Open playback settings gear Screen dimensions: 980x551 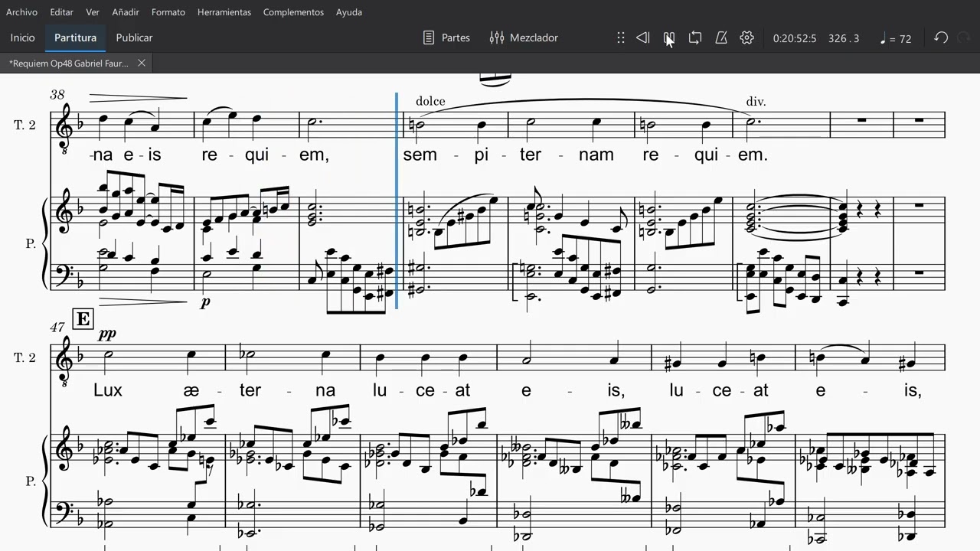tap(747, 37)
